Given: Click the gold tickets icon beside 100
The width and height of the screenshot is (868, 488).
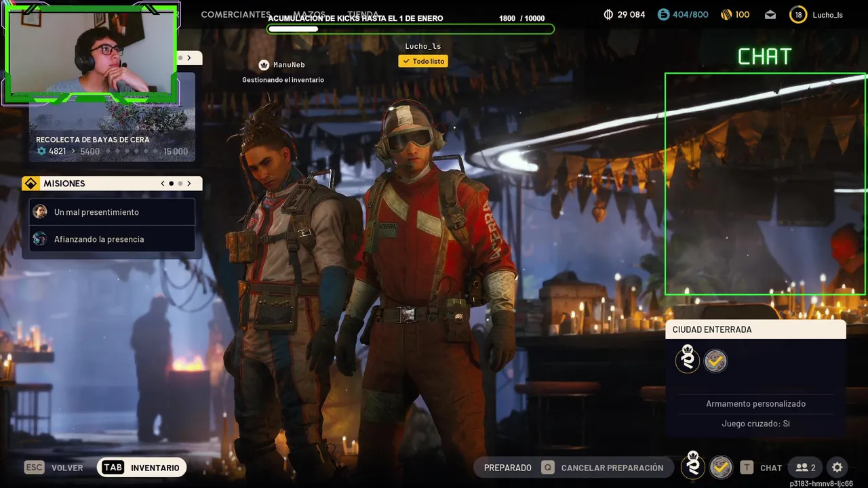Looking at the screenshot, I should [x=726, y=14].
